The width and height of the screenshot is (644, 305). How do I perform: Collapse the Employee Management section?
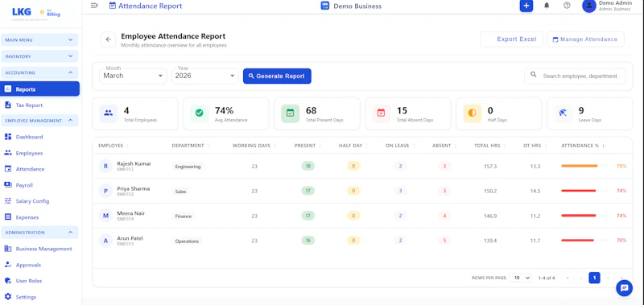click(39, 121)
